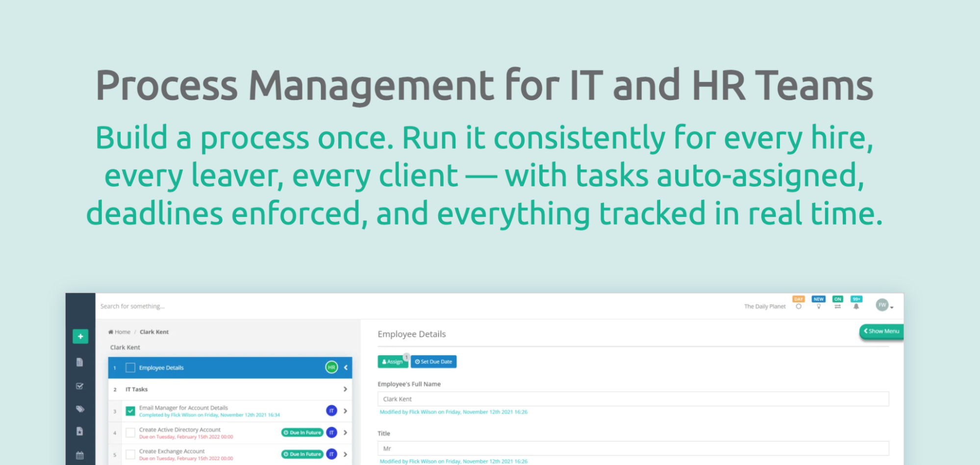Select the IT Tasks section row
980x465 pixels.
[x=230, y=389]
